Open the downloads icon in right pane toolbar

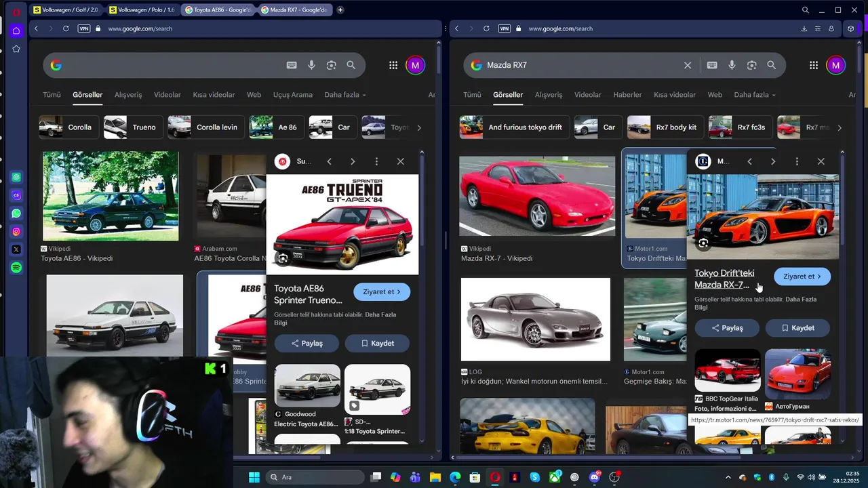pyautogui.click(x=804, y=28)
